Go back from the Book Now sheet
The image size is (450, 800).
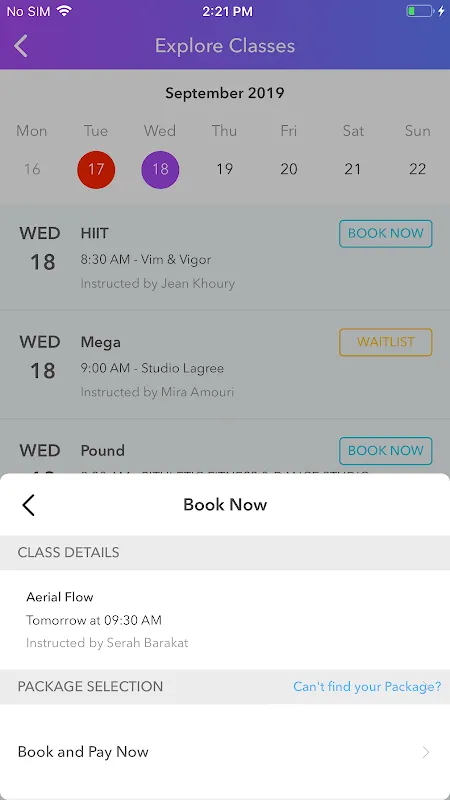28,505
